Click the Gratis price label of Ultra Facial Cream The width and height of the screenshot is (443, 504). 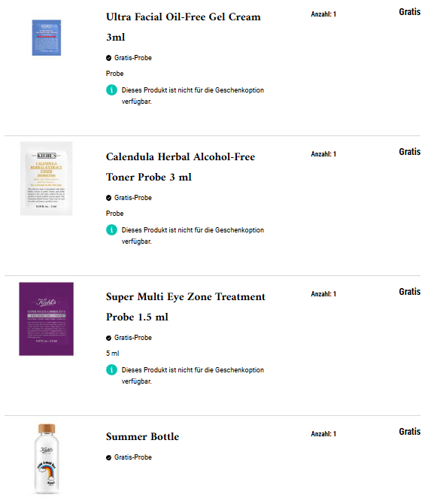410,12
